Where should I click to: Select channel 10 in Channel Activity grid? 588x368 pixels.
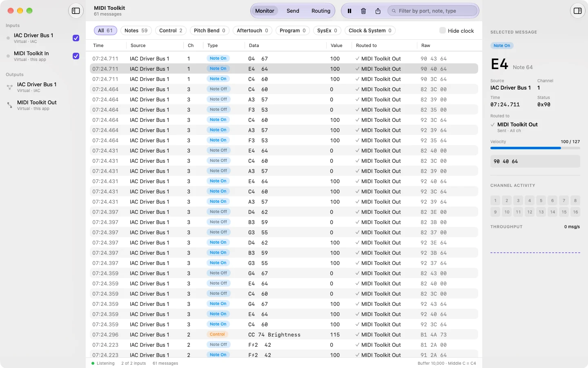pyautogui.click(x=507, y=212)
